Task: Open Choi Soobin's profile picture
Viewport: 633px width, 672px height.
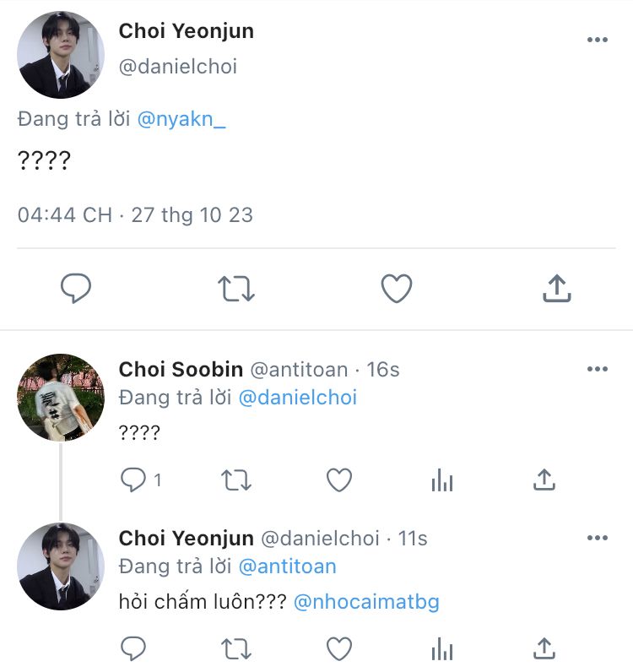Action: (61, 397)
